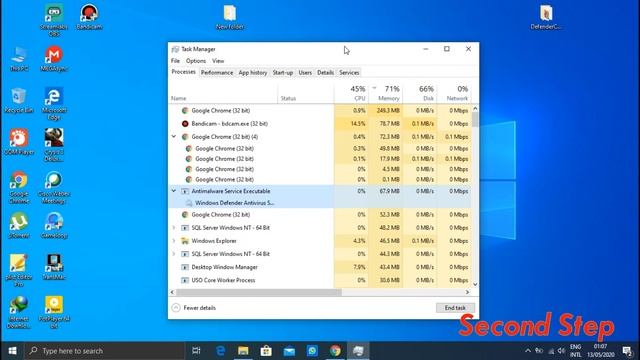Sort processes by the Disk column
Image resolution: width=640 pixels, height=360 pixels.
point(420,93)
